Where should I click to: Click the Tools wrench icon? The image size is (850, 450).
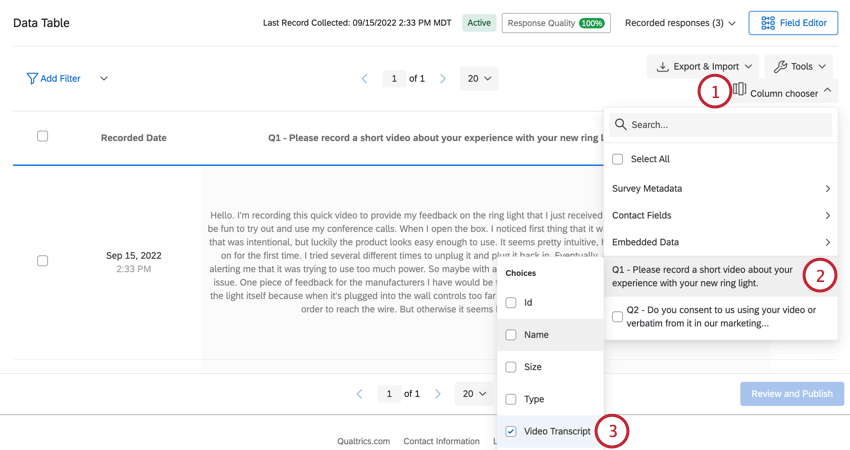[x=780, y=67]
